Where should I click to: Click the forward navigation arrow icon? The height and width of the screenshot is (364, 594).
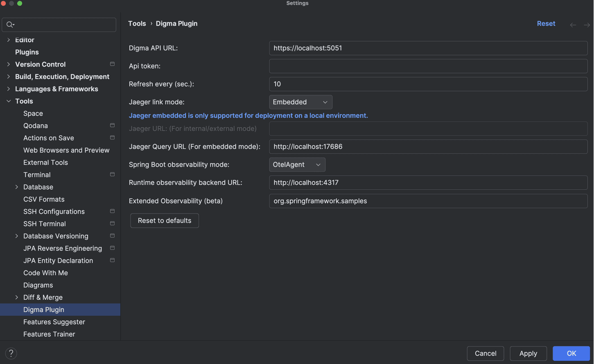pyautogui.click(x=586, y=25)
